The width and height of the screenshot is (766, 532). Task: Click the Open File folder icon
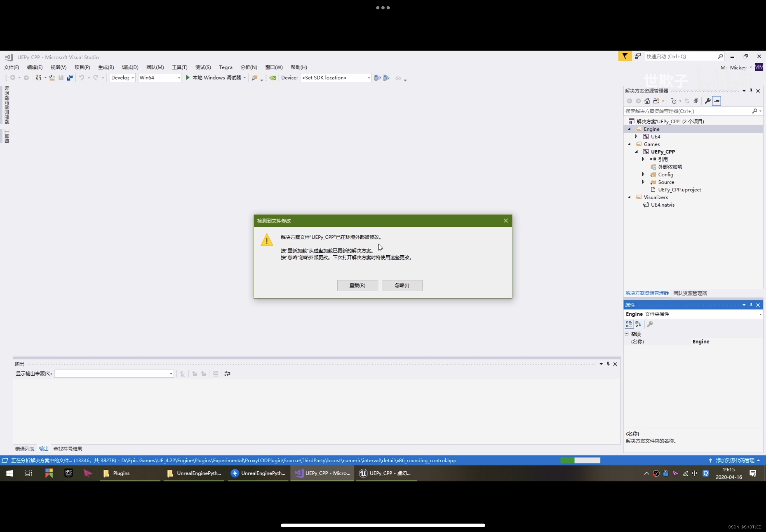[52, 78]
